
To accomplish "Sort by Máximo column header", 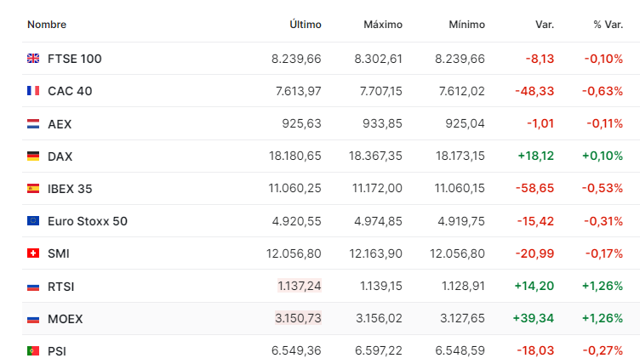I will [x=383, y=25].
